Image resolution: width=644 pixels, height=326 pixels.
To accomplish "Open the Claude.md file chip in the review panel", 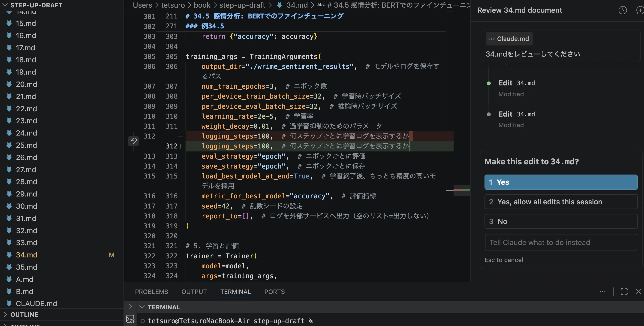I will (x=509, y=39).
